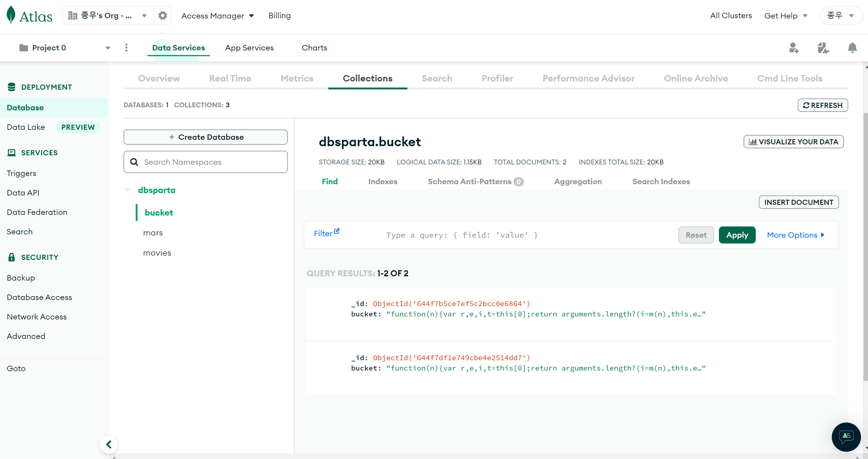The width and height of the screenshot is (868, 459).
Task: Open the App Services tab
Action: 249,48
